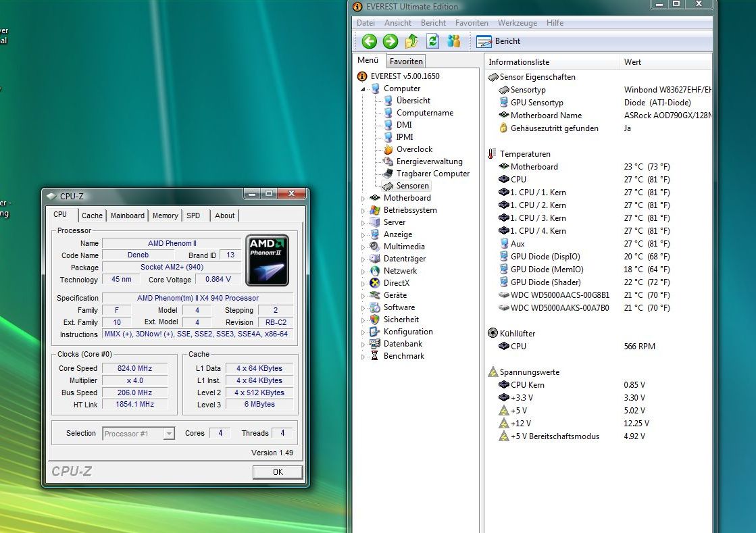Expand the Motherboard tree node
The height and width of the screenshot is (533, 756).
[363, 199]
